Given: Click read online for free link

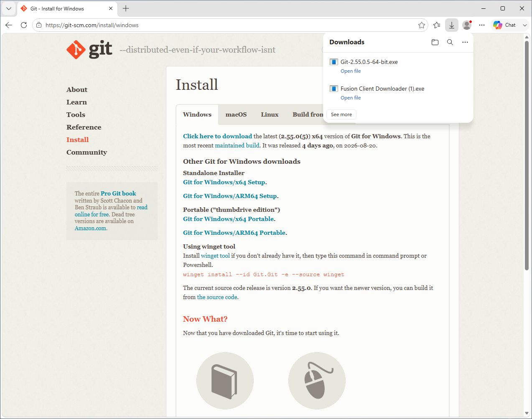Looking at the screenshot, I should pos(111,211).
